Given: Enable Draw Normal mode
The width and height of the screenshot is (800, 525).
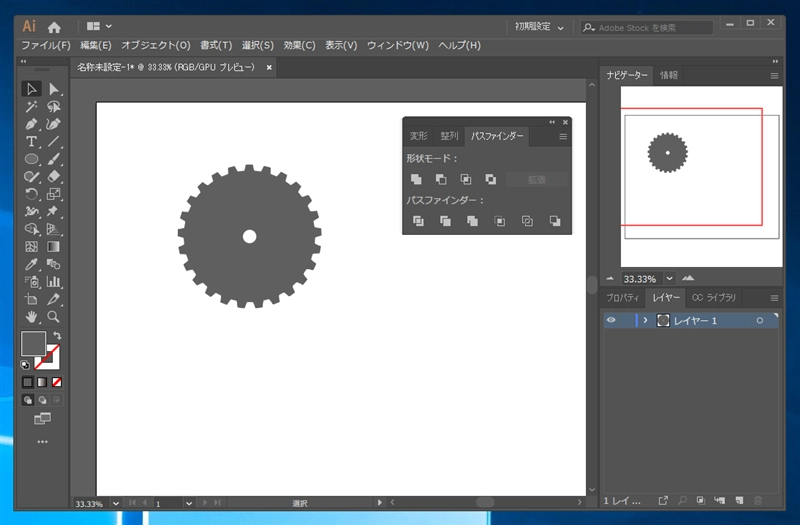Looking at the screenshot, I should pos(28,400).
